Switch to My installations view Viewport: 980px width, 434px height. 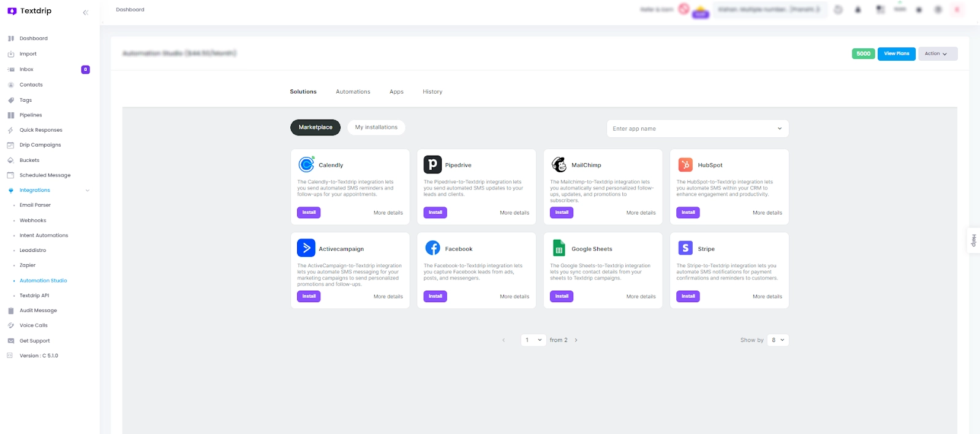pos(376,128)
